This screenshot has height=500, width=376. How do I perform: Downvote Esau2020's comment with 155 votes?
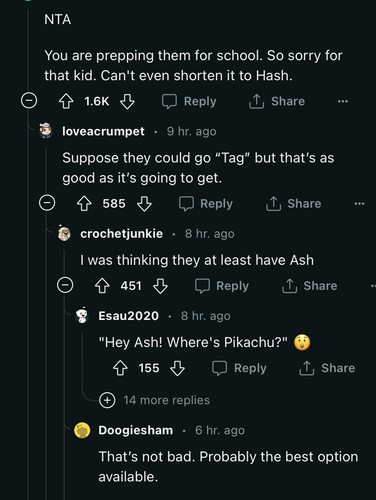click(177, 368)
